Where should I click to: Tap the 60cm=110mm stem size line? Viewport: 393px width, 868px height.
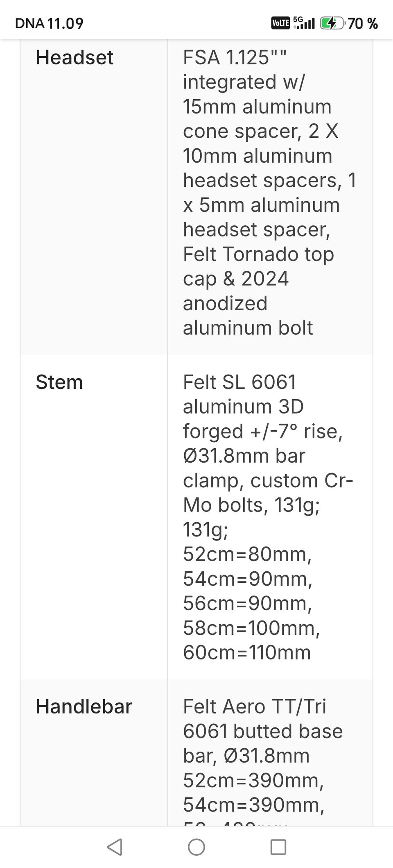[247, 652]
